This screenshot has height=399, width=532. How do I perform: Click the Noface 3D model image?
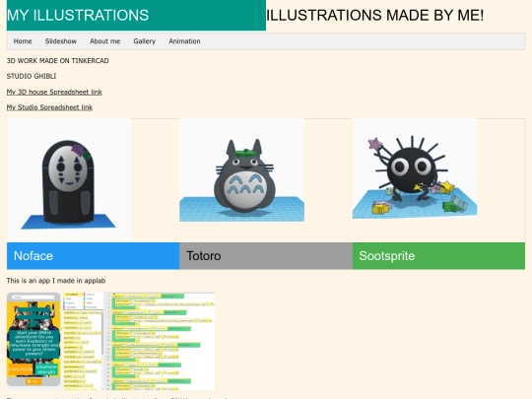tap(69, 180)
